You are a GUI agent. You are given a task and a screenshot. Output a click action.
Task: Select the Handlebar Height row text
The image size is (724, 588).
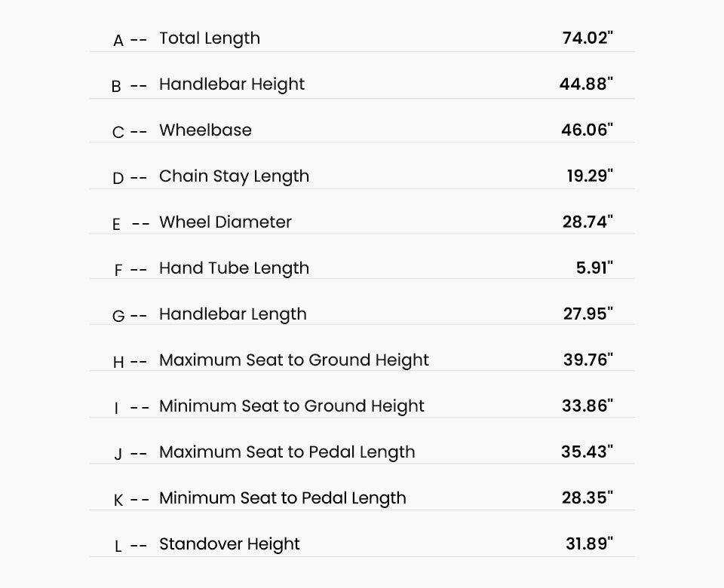click(x=232, y=84)
